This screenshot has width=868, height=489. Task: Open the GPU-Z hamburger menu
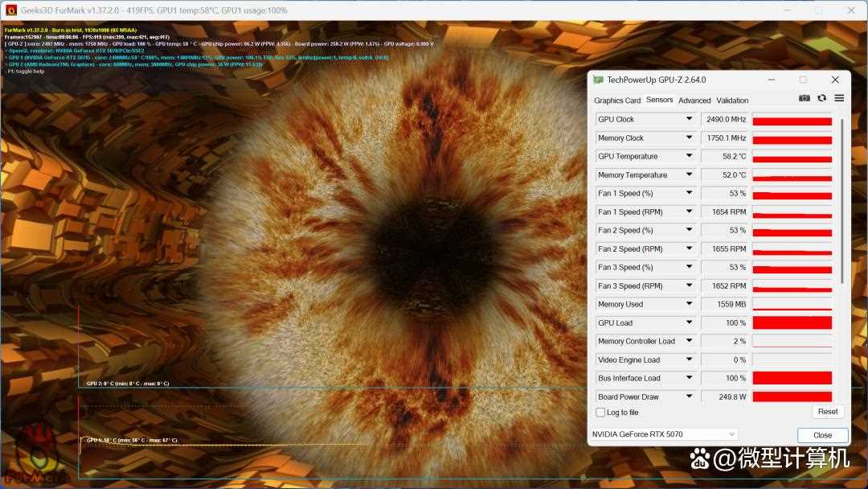coord(839,98)
